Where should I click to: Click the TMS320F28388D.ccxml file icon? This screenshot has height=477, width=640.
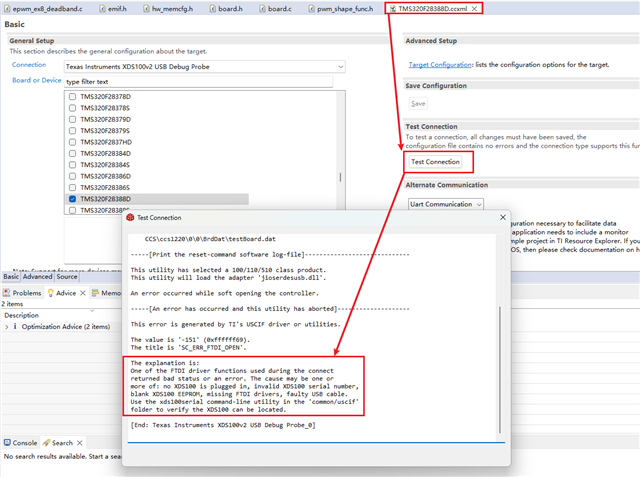click(x=393, y=9)
